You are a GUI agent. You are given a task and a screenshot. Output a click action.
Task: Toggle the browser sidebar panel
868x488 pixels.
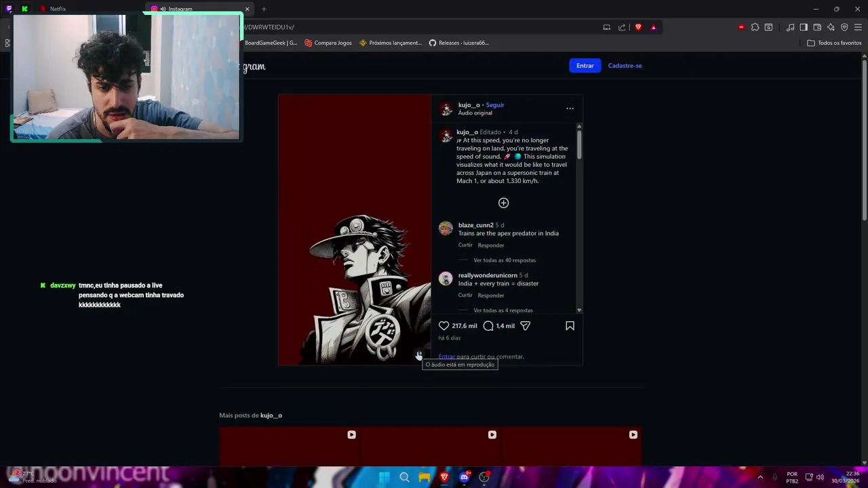804,27
